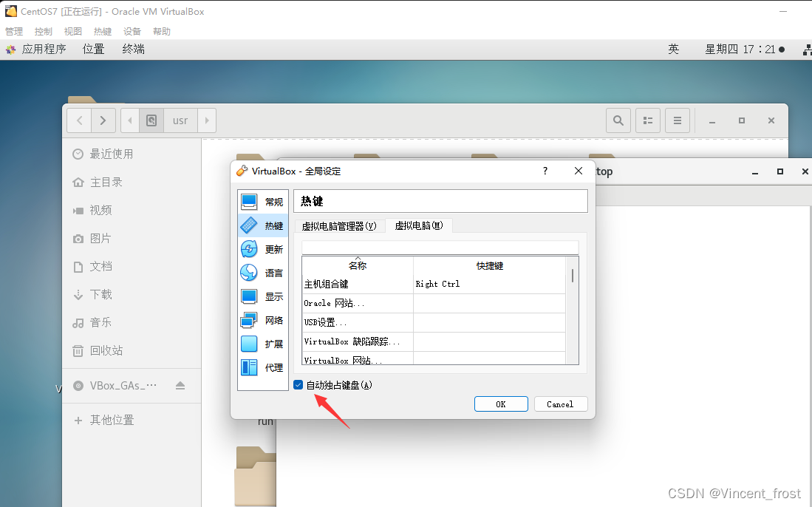Open the folder at bottom of file list

point(256,477)
